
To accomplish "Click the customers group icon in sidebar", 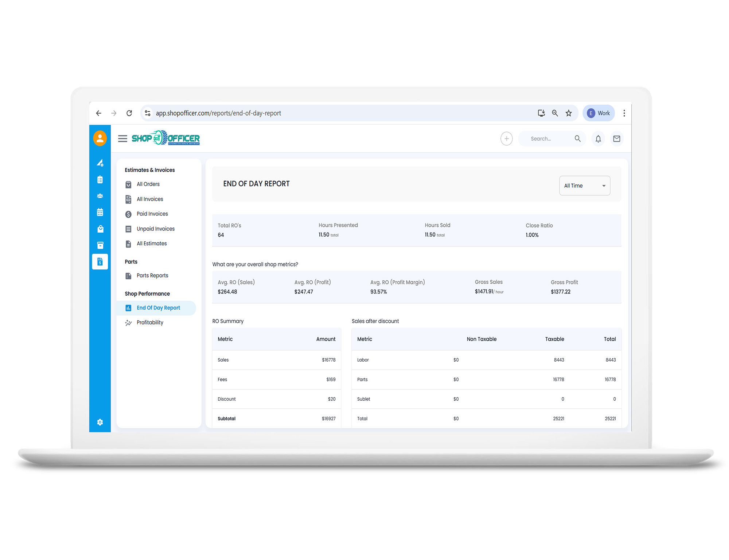I will [x=100, y=196].
